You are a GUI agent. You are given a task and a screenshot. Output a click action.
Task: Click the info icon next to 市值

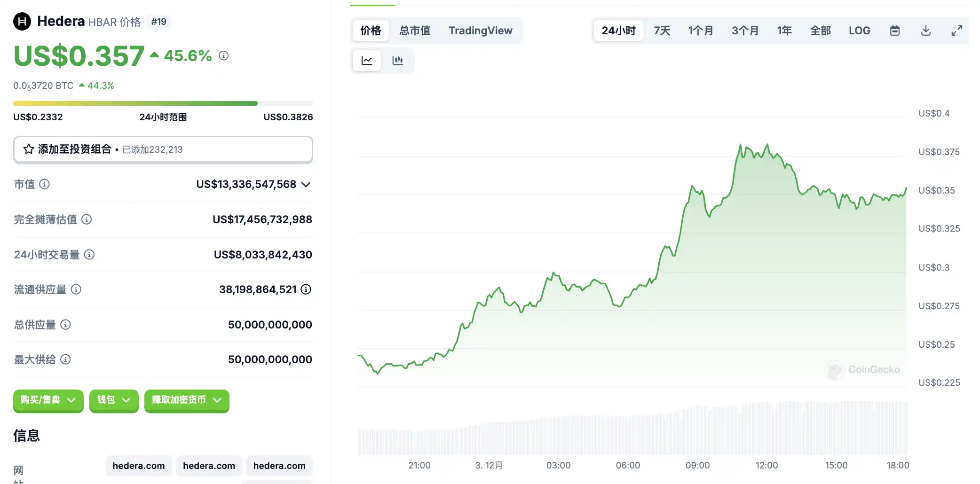coord(44,184)
